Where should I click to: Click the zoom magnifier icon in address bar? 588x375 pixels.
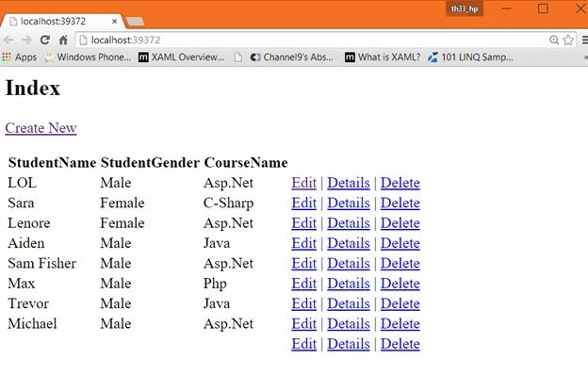click(554, 40)
